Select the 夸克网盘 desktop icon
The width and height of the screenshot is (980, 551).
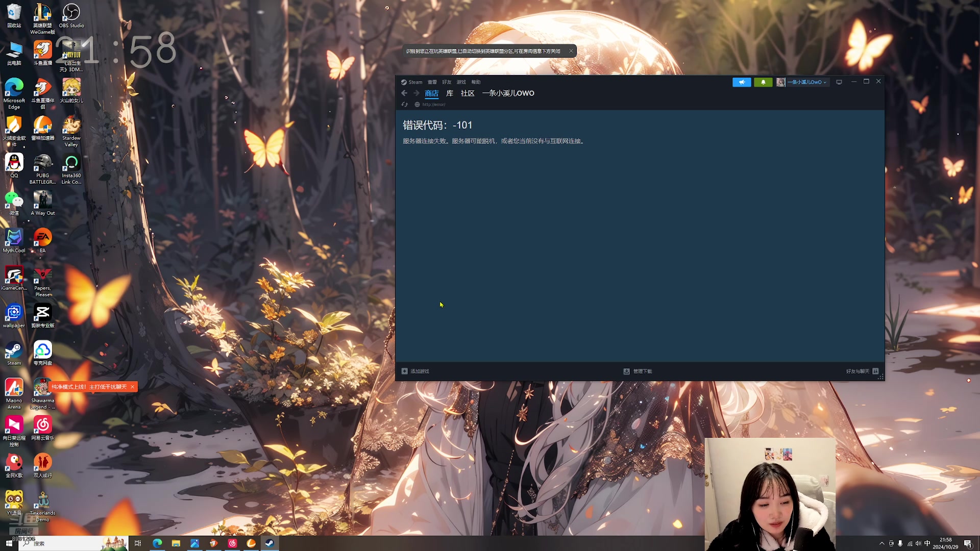click(43, 354)
